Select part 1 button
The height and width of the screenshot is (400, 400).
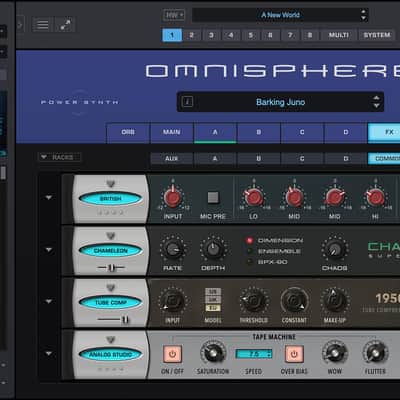tap(172, 35)
